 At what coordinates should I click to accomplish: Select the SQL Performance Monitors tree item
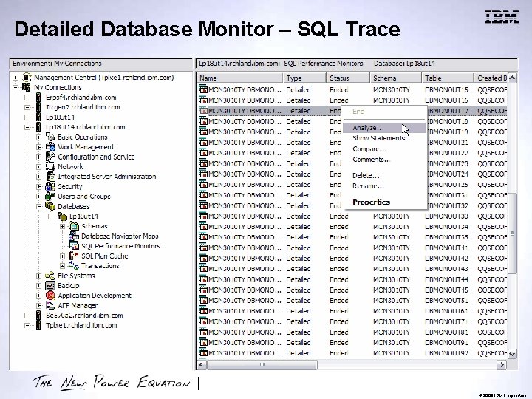(x=120, y=245)
